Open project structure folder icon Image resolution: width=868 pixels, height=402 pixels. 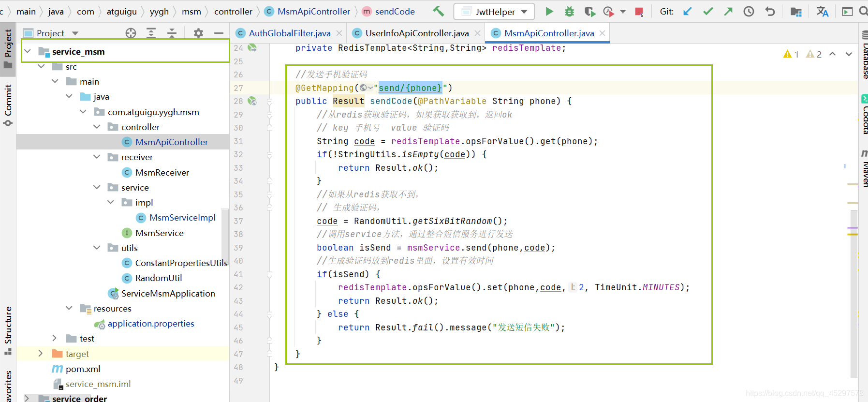click(796, 11)
